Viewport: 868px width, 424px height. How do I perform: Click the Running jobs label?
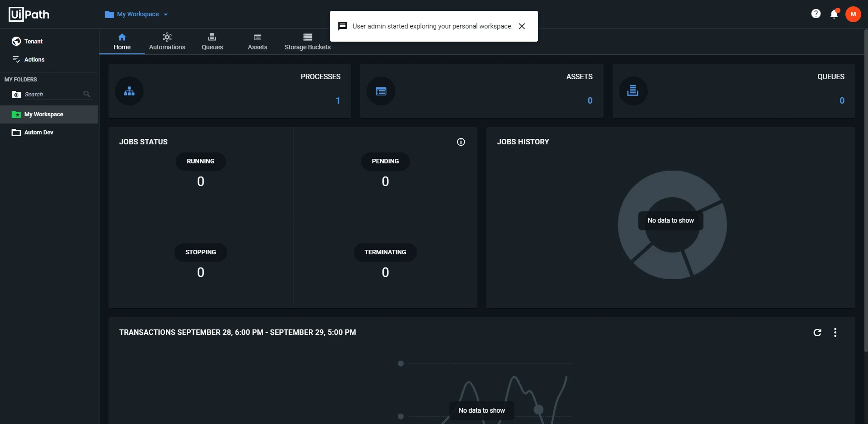coord(201,162)
